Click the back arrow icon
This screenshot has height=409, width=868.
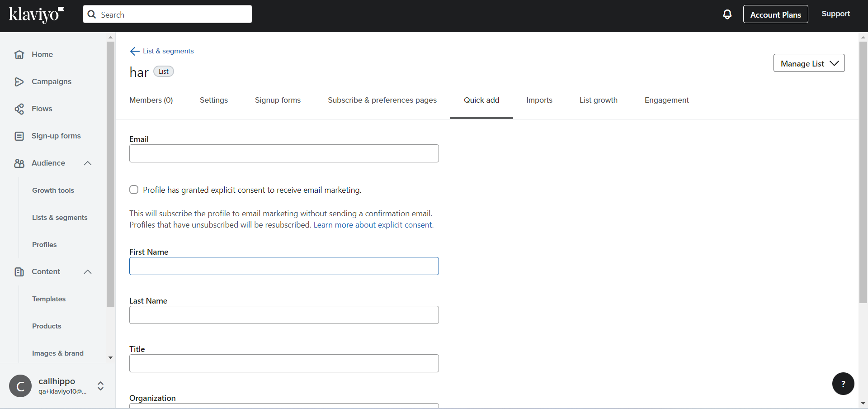tap(135, 51)
